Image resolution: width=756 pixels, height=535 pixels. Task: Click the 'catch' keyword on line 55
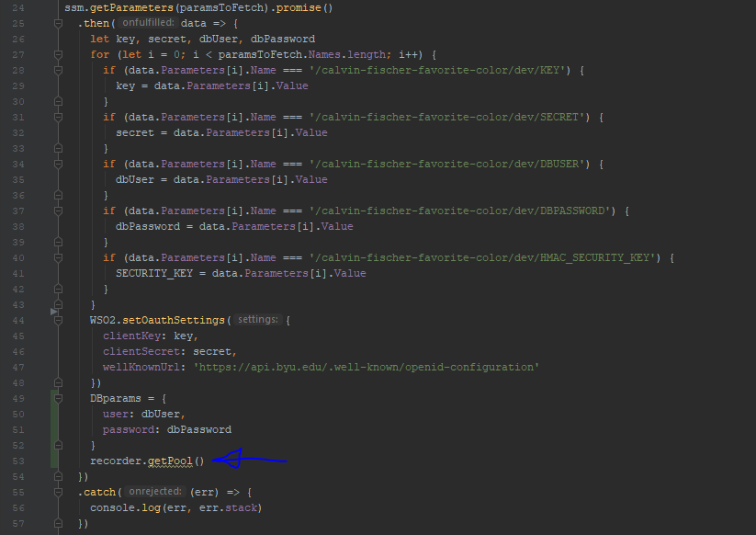point(100,492)
